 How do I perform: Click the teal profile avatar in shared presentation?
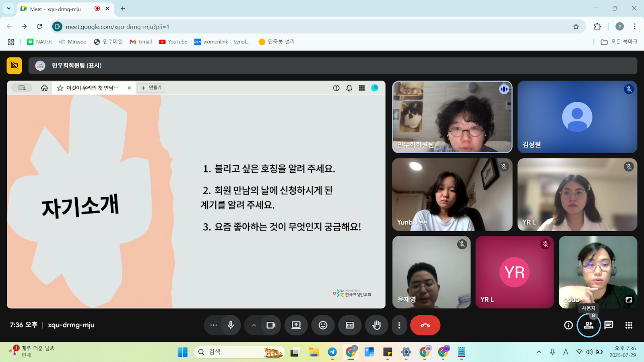375,88
